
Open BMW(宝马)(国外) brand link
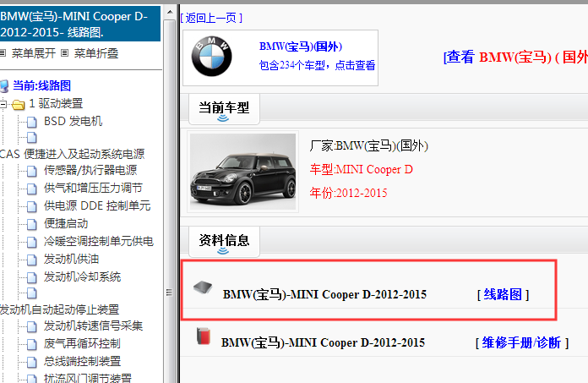pyautogui.click(x=301, y=47)
